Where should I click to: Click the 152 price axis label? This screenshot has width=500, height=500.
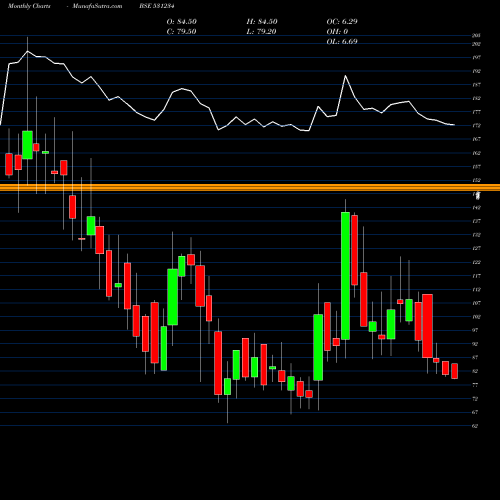click(476, 180)
